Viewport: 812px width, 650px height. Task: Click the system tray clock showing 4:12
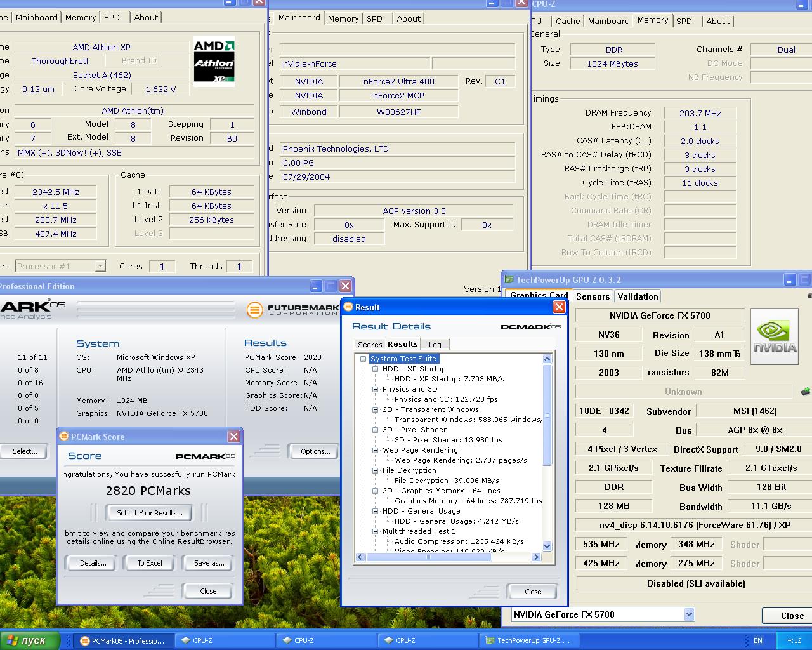click(794, 640)
